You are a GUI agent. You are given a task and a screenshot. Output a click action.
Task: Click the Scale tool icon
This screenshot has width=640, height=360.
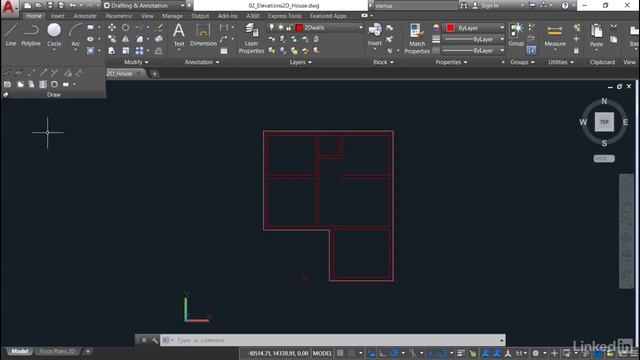point(126,51)
